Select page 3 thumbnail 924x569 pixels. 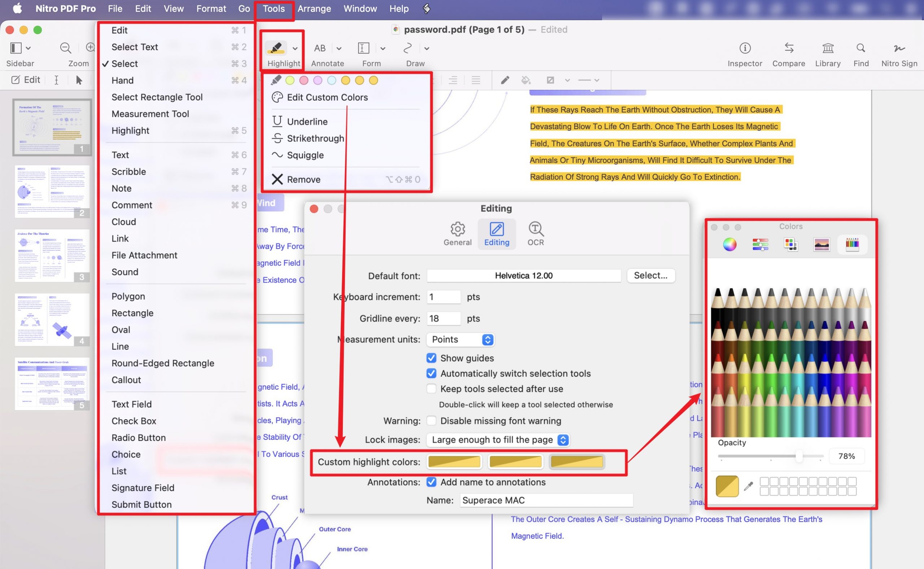[52, 255]
